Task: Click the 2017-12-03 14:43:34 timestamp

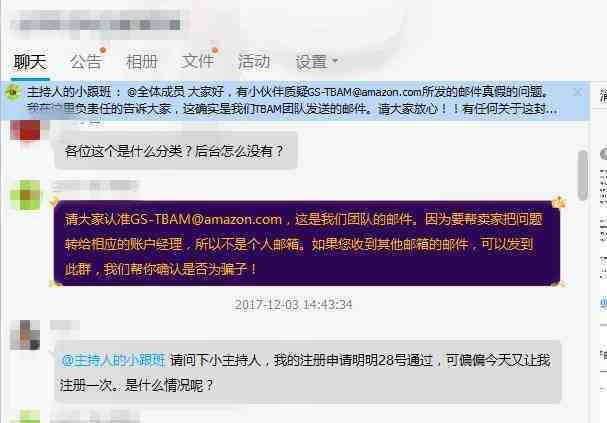Action: tap(293, 305)
